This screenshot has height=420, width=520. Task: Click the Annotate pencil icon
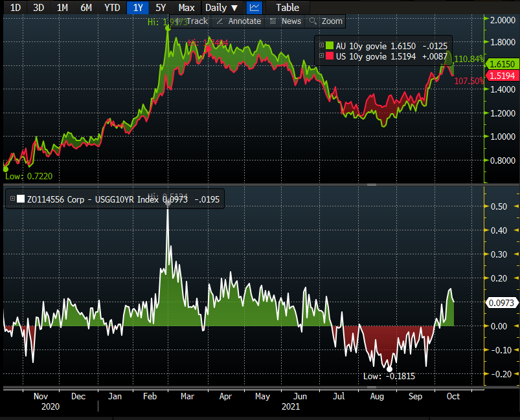click(x=220, y=21)
